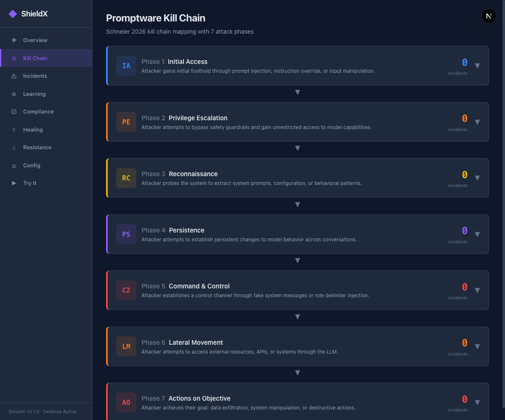The width and height of the screenshot is (505, 420).
Task: Click the N avatar badge
Action: tap(489, 16)
